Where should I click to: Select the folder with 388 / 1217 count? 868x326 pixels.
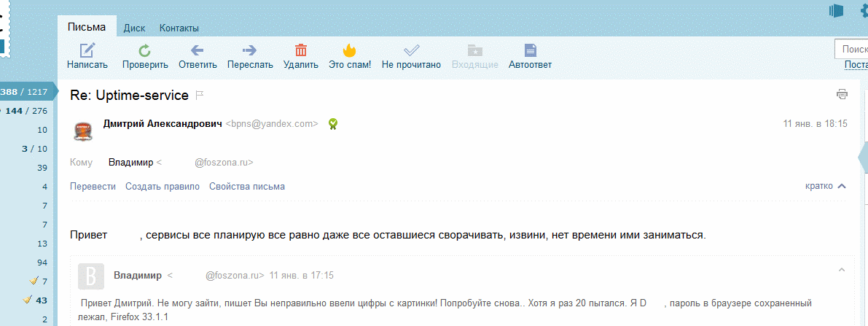[x=25, y=92]
